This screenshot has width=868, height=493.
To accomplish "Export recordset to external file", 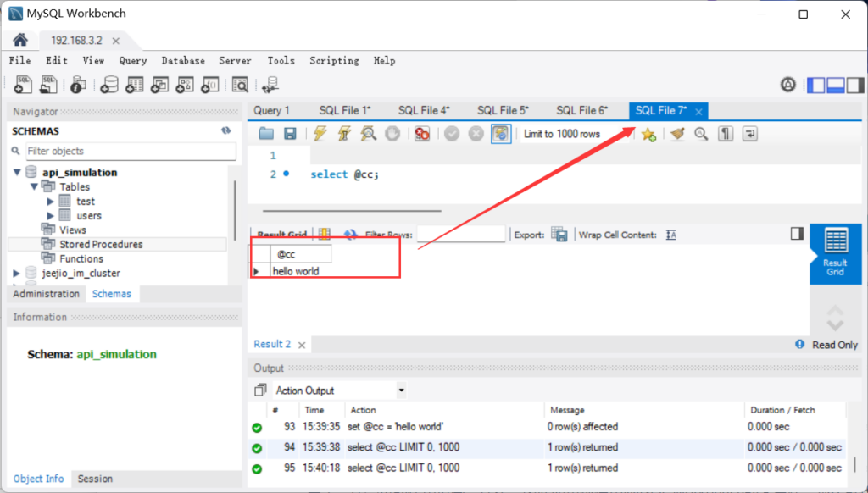I will pos(559,235).
